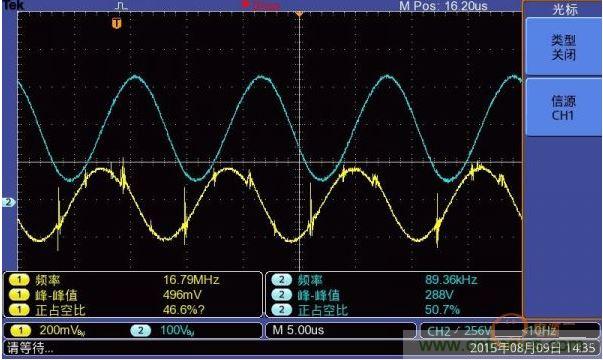Screen dimensions: 603x360
Task: Click CH2 badge beside 频率 89.36kHz
Action: pos(282,280)
